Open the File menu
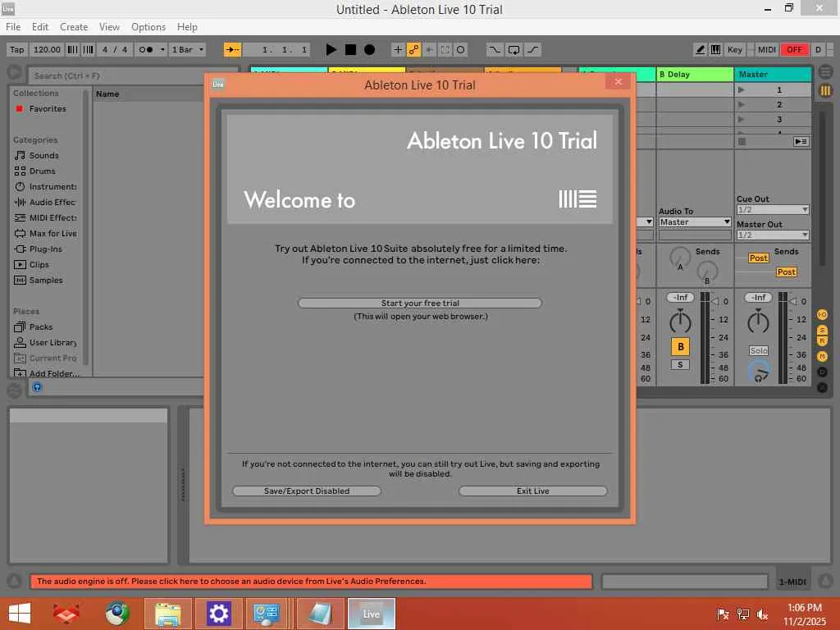The image size is (840, 630). 13,27
